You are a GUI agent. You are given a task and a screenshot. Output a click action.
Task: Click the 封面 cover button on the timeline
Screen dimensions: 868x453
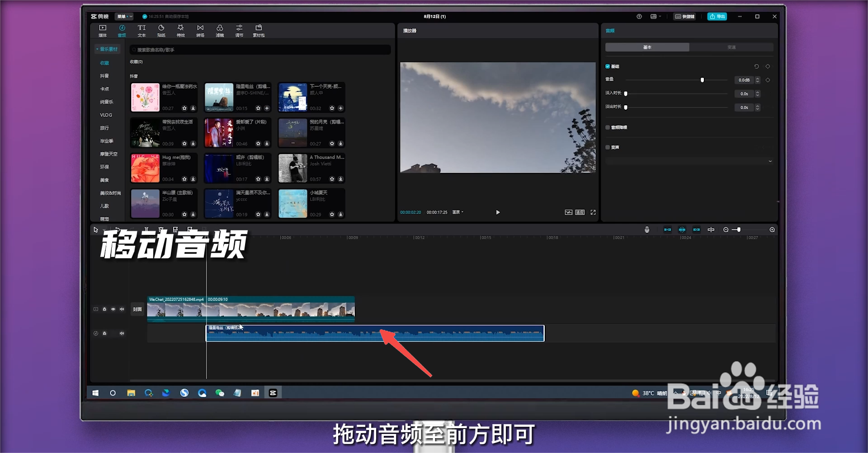137,309
